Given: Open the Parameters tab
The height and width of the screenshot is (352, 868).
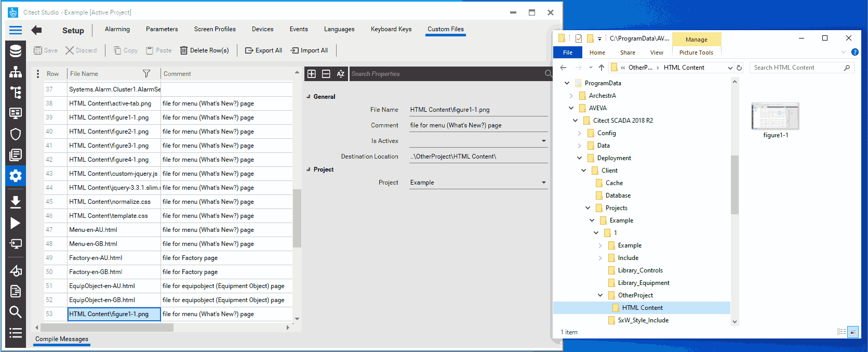Looking at the screenshot, I should coord(162,29).
